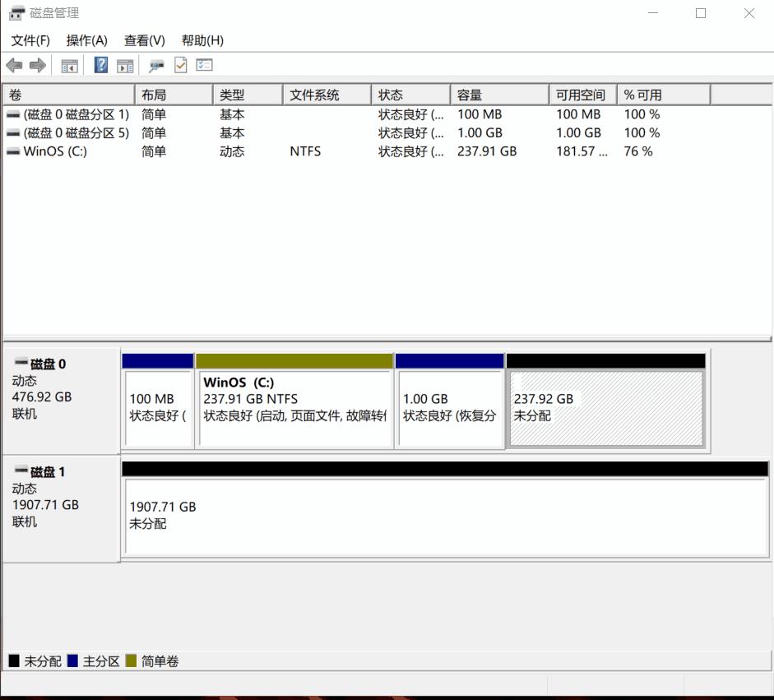Click the 磁盘 0 disk label panel

[61, 401]
